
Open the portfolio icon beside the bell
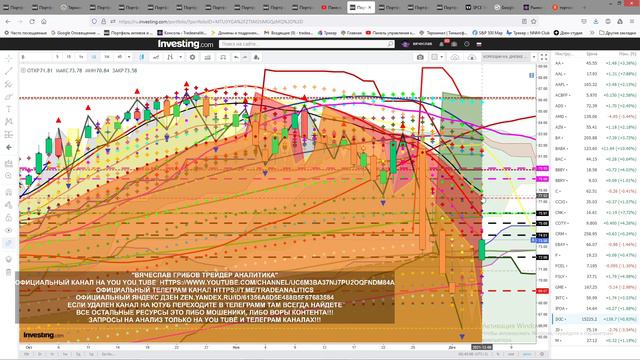pos(454,44)
